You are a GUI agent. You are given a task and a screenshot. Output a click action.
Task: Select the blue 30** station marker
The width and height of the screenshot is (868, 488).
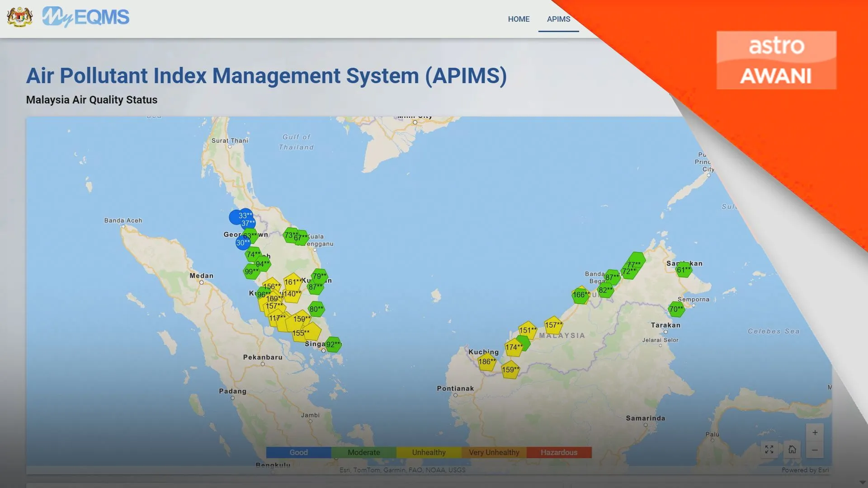pyautogui.click(x=243, y=243)
